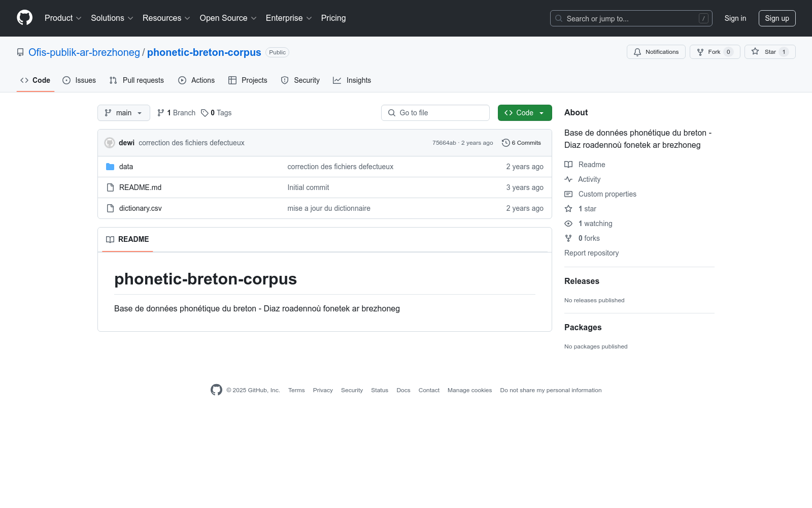The image size is (812, 508).
Task: Click the search magnifier icon in header
Action: (x=559, y=18)
